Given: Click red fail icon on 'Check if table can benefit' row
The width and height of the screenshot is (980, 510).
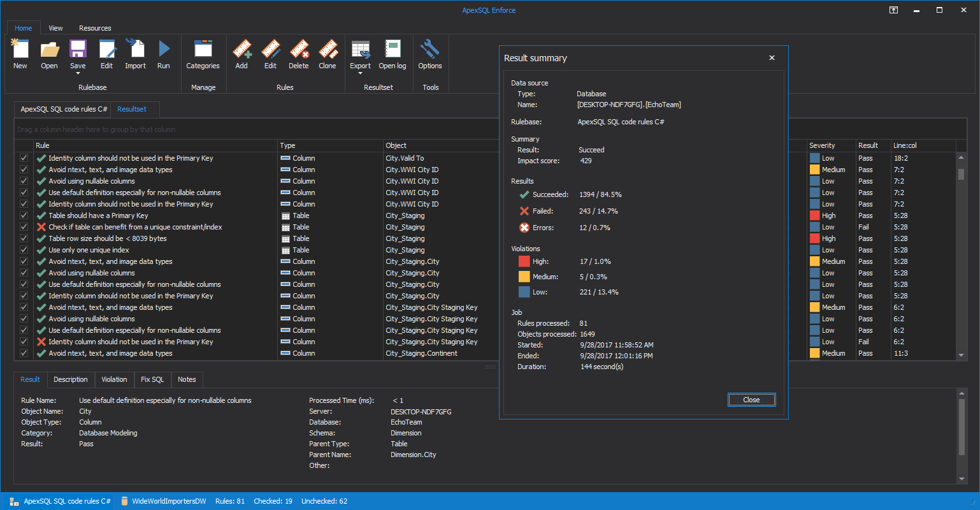Looking at the screenshot, I should click(41, 227).
